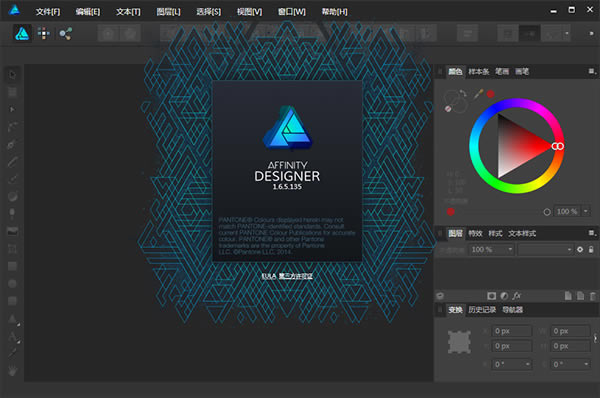
Task: Select the Colour Picker tool in toolbox
Action: (x=12, y=353)
